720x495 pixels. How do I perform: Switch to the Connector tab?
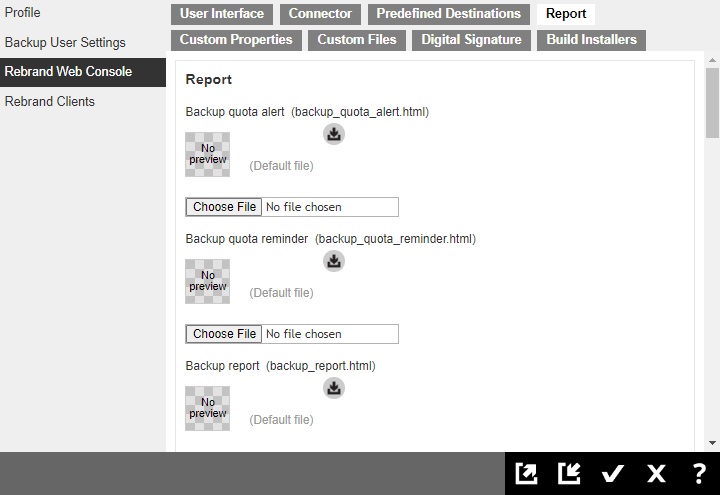pyautogui.click(x=320, y=14)
